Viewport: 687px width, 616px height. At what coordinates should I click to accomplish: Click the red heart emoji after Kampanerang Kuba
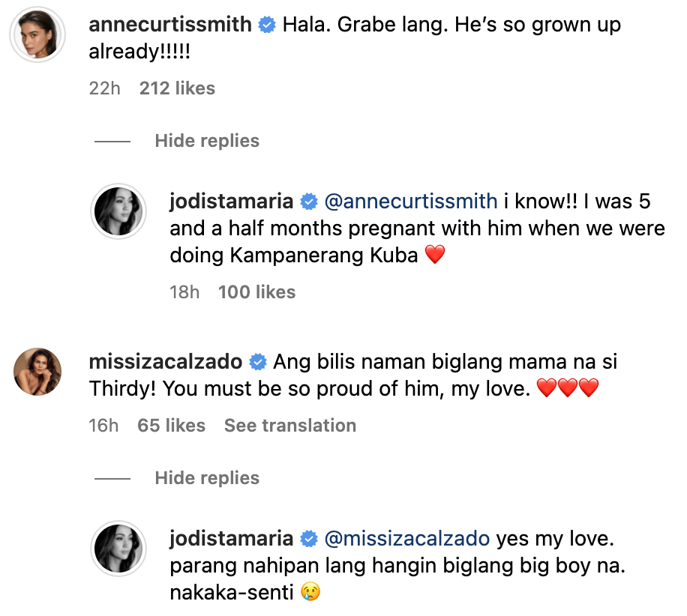click(433, 255)
